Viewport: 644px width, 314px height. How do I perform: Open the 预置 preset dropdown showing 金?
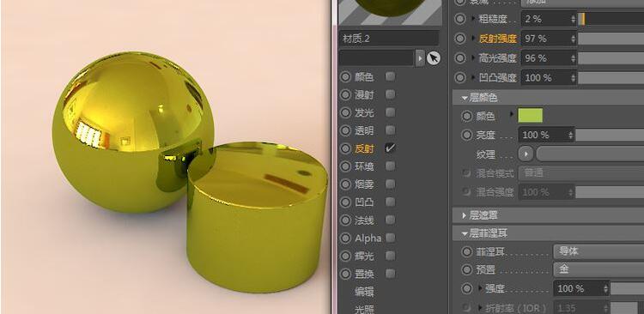(x=598, y=269)
